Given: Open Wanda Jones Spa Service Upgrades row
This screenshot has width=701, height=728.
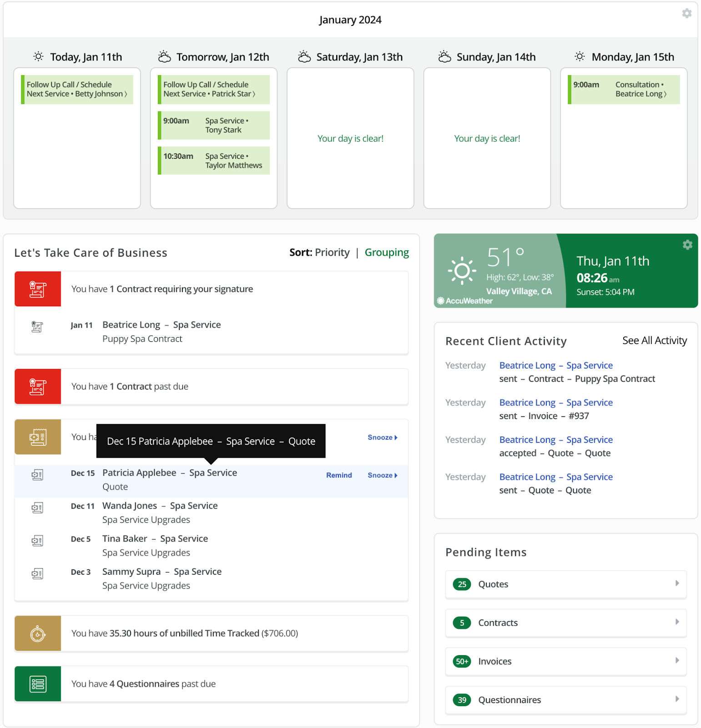Looking at the screenshot, I should [x=212, y=513].
